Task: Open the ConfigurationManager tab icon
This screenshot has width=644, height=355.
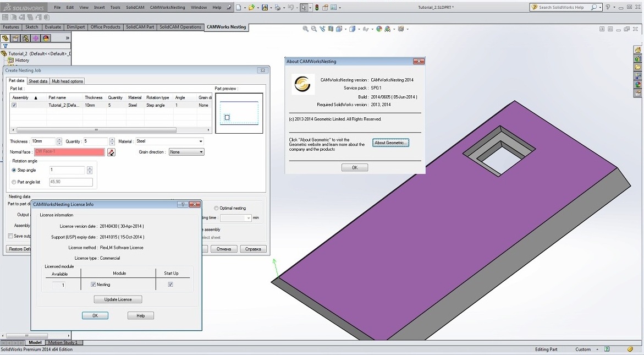Action: (26, 38)
